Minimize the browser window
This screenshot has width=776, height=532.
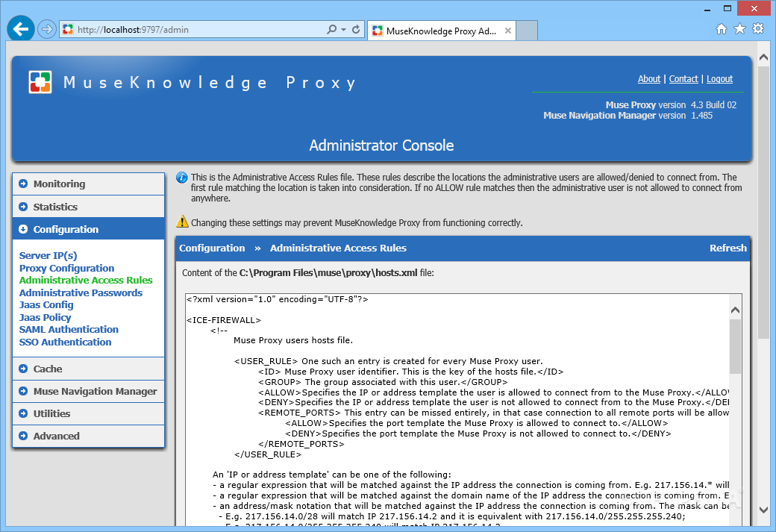pyautogui.click(x=707, y=8)
